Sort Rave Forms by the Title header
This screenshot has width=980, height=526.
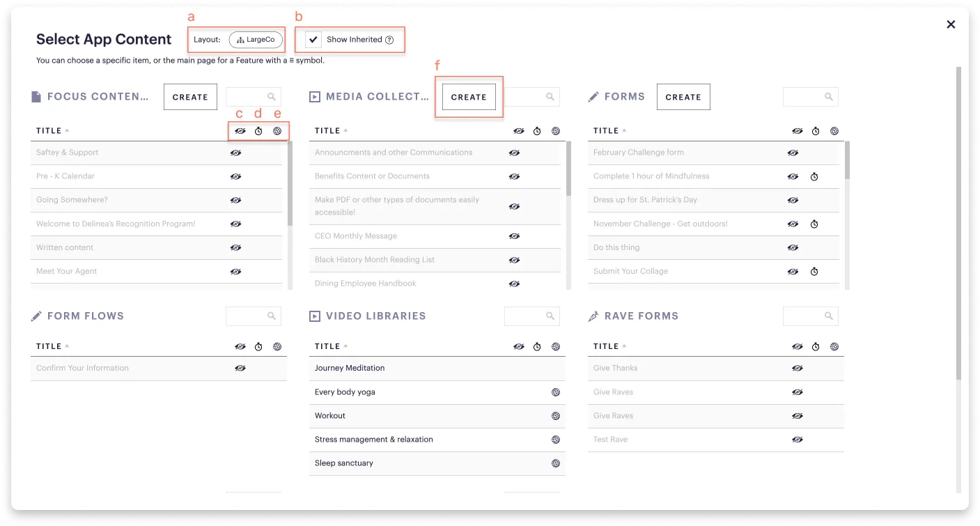click(x=610, y=346)
